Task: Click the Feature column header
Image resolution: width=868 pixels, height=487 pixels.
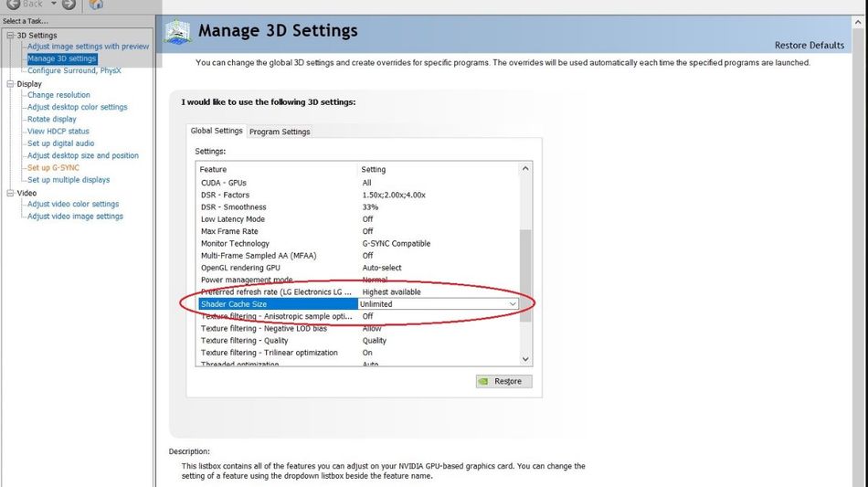Action: pos(278,169)
